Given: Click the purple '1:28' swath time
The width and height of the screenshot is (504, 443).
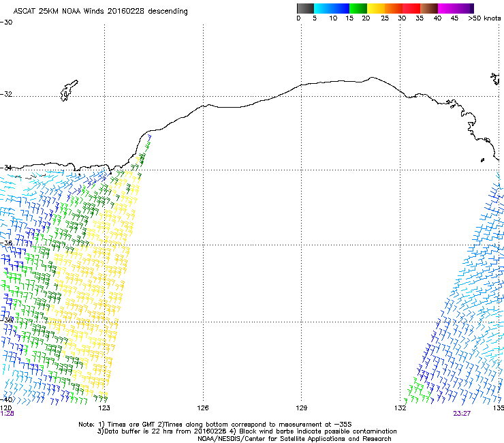Looking at the screenshot, I should pyautogui.click(x=7, y=414).
